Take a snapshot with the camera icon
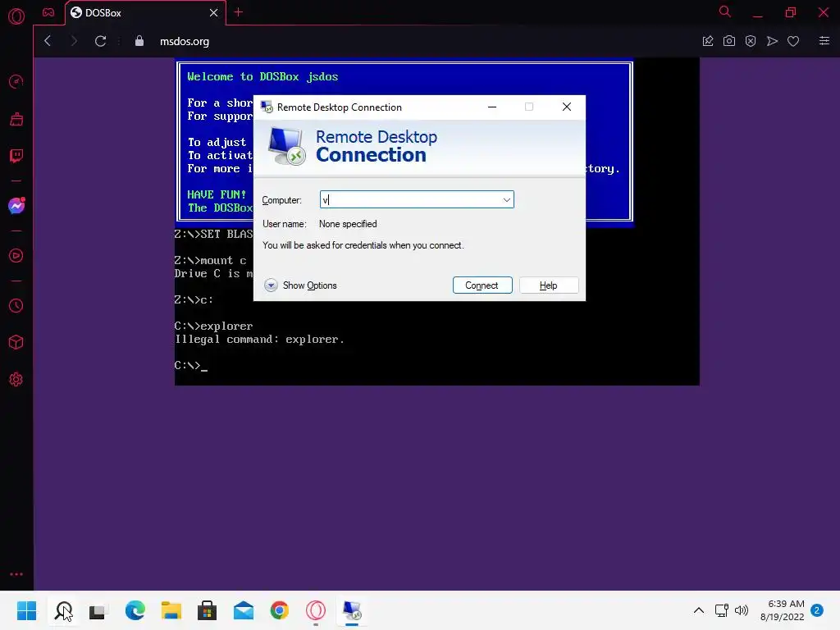 [x=729, y=41]
